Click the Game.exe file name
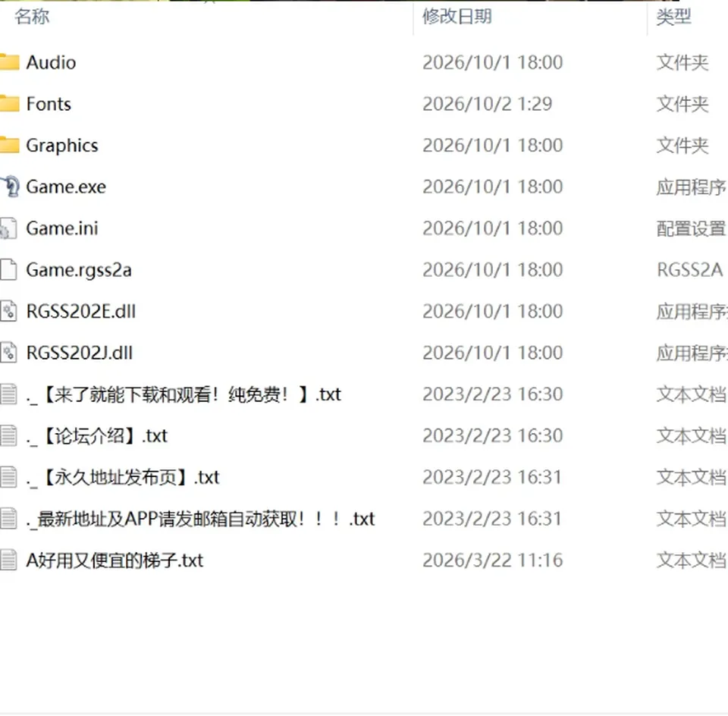The image size is (728, 716). (x=66, y=187)
